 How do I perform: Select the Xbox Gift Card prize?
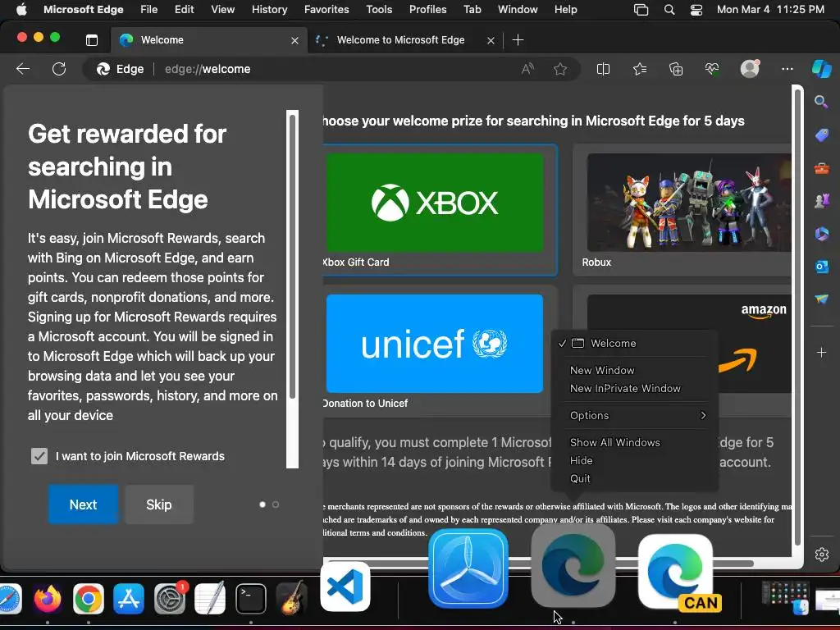(x=440, y=210)
